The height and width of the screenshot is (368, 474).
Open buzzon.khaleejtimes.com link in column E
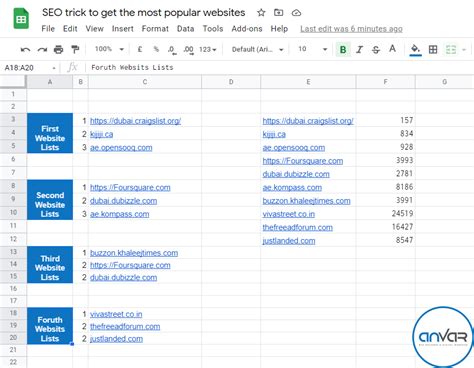pyautogui.click(x=306, y=201)
